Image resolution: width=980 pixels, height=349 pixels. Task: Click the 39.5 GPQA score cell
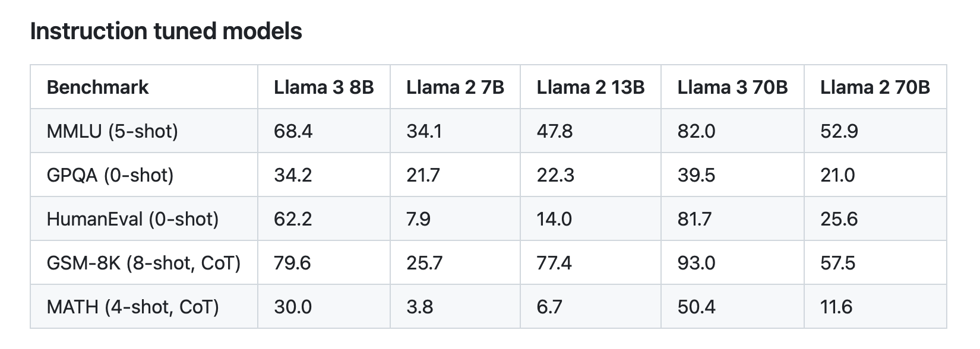tap(696, 175)
